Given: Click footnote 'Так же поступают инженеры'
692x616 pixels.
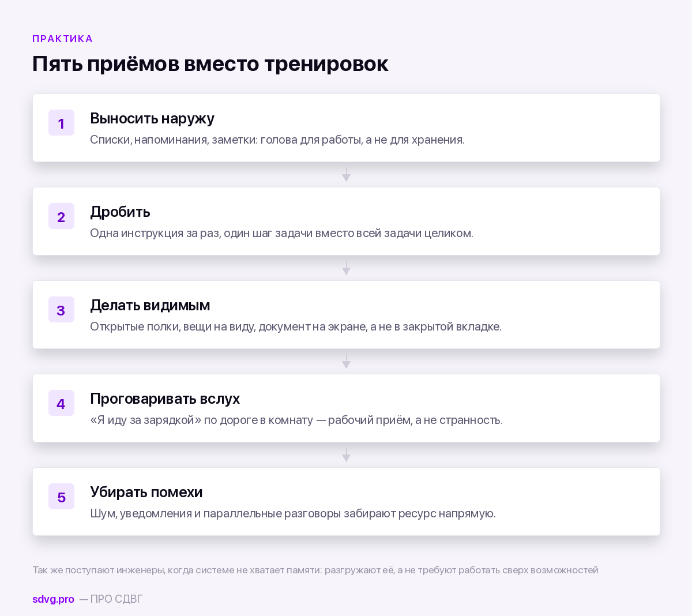Looking at the screenshot, I should point(315,570).
